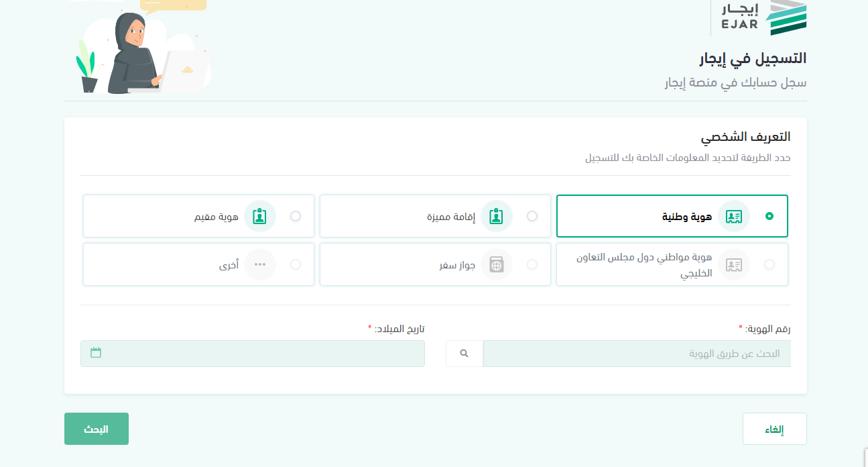This screenshot has width=868, height=467.
Task: Click the GCC citizen ID card icon
Action: pyautogui.click(x=734, y=264)
